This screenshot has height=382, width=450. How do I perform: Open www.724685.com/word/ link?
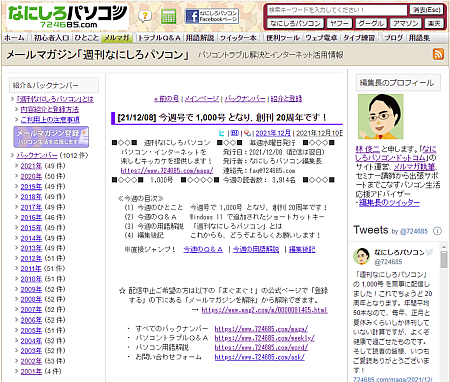click(x=261, y=347)
